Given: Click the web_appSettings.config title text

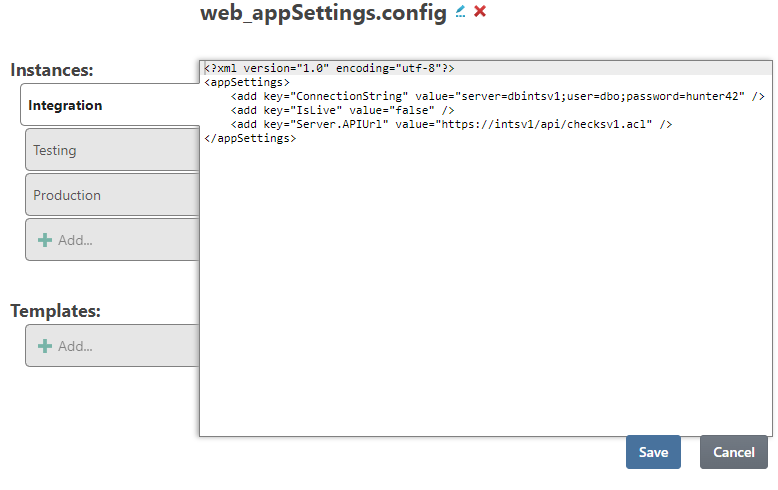Looking at the screenshot, I should coord(323,13).
